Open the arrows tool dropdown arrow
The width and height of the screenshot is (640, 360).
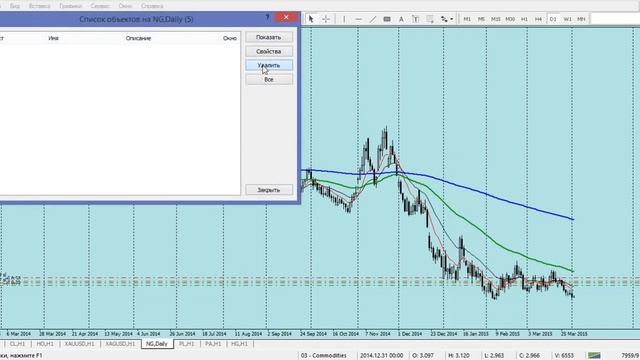451,19
